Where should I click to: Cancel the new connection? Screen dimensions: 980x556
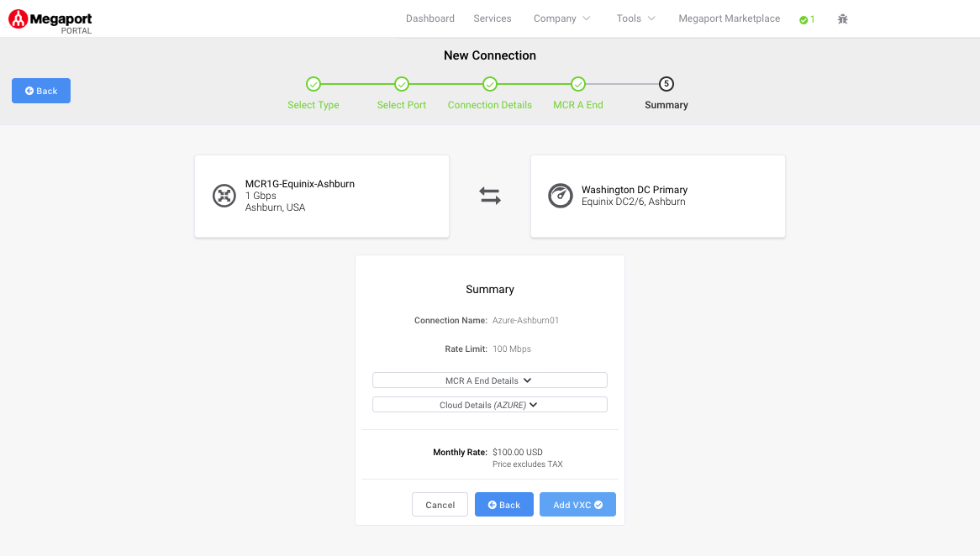click(x=440, y=505)
